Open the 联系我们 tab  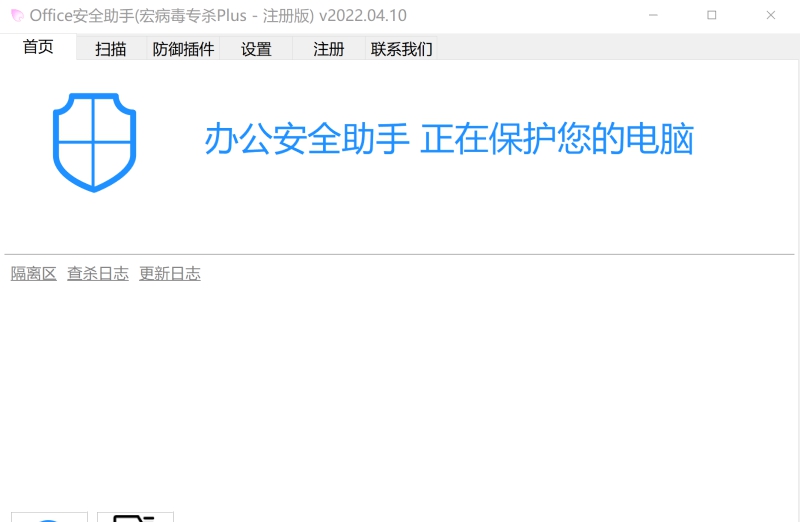click(x=402, y=49)
